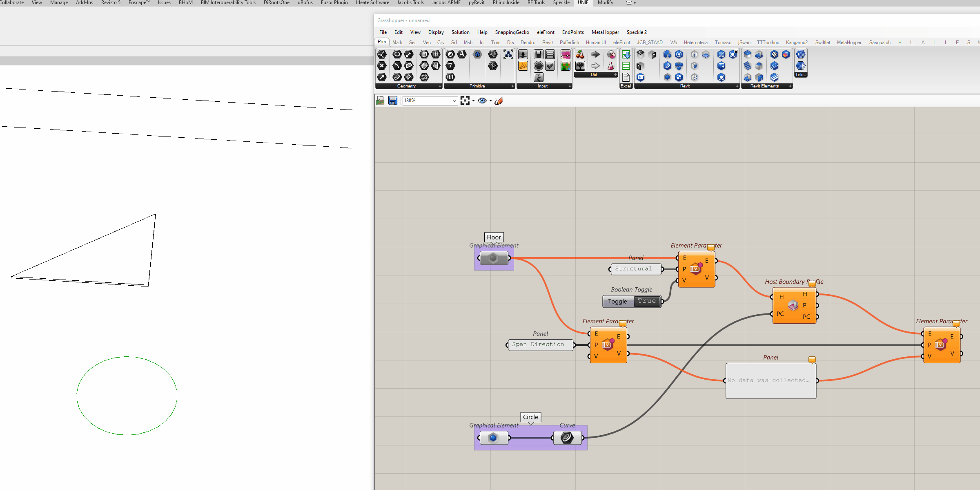Screen dimensions: 980x490
Task: Open the zoom level dropdown showing 138%
Action: (x=453, y=101)
